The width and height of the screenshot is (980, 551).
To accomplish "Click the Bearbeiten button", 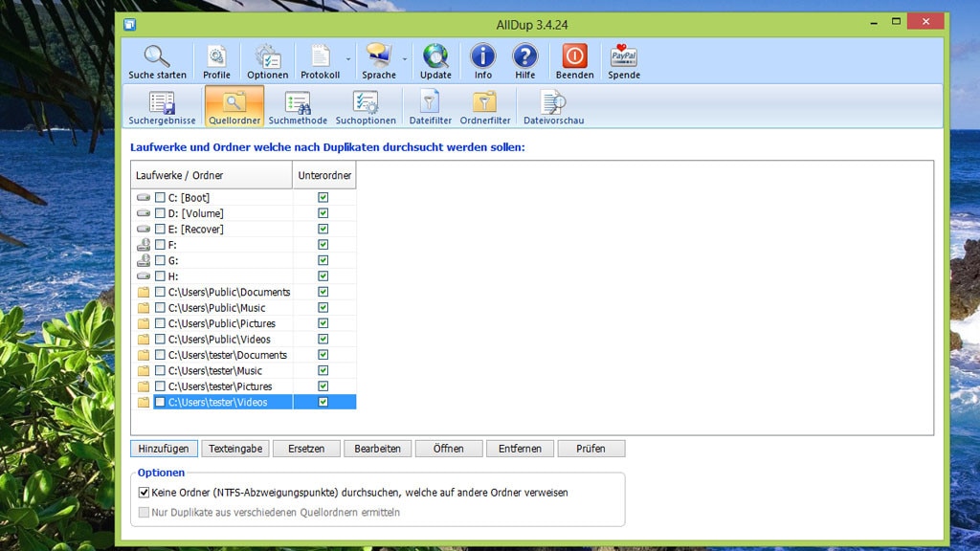I will [377, 449].
